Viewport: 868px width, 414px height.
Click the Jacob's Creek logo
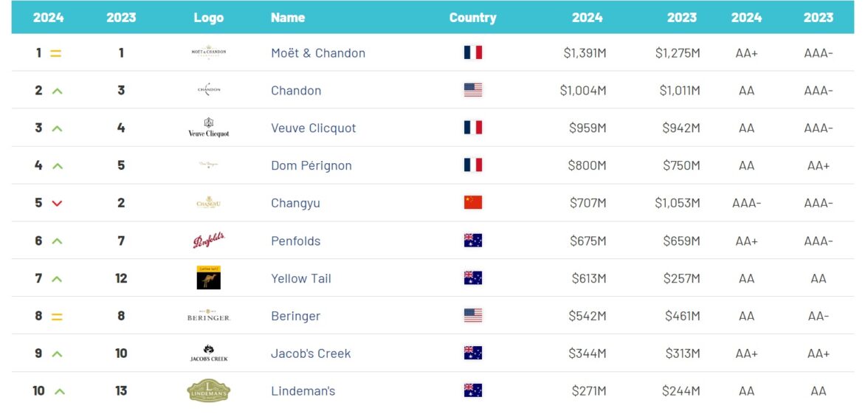click(208, 353)
